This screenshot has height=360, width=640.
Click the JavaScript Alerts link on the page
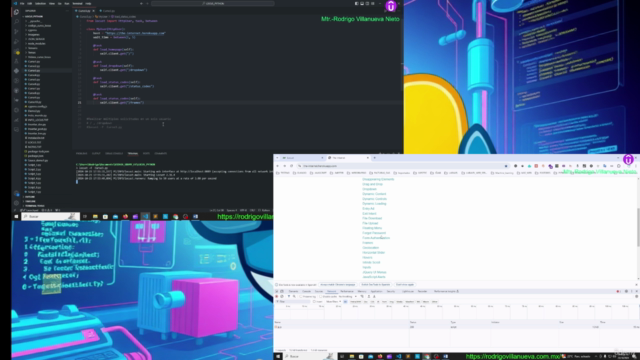(x=374, y=277)
